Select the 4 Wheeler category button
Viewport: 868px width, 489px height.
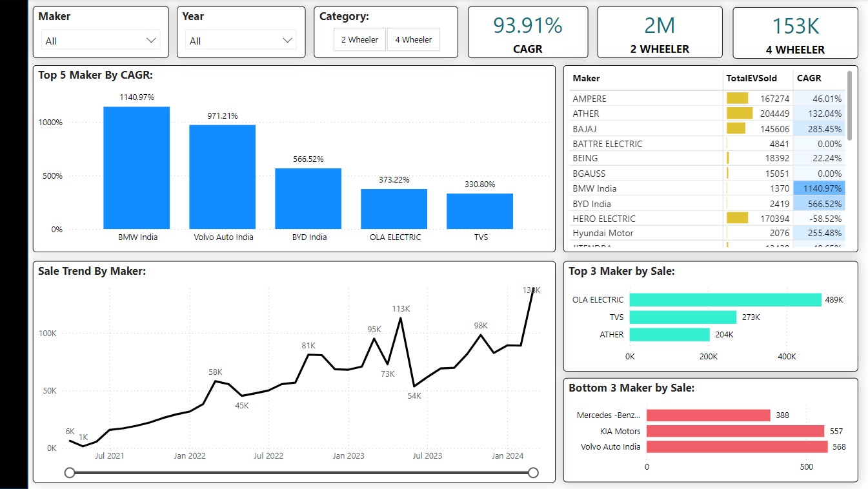click(414, 39)
